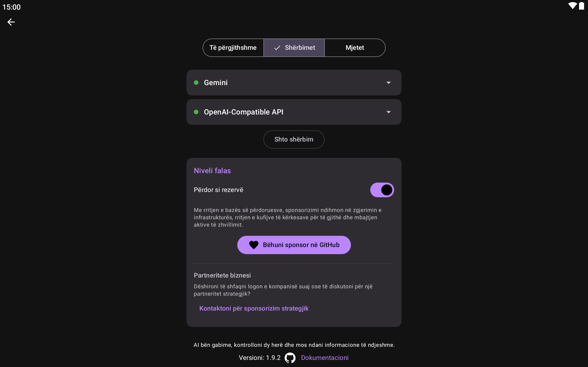Viewport: 588px width, 367px height.
Task: Click green status dot beside OpenAI-Compatible API
Action: coord(196,112)
